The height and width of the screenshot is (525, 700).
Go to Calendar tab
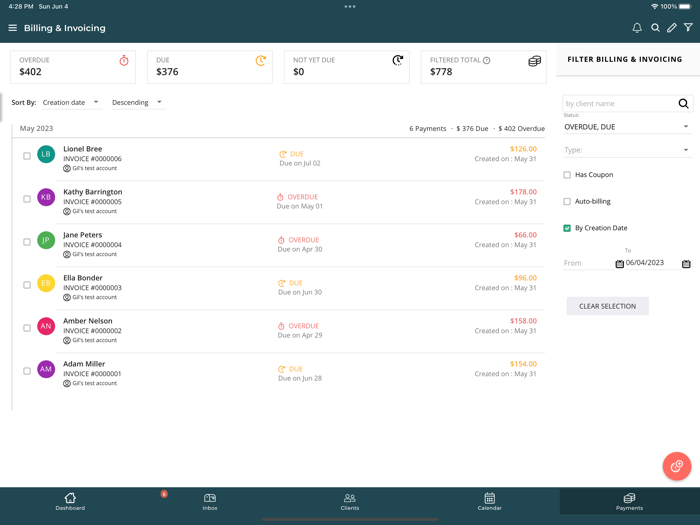[489, 501]
